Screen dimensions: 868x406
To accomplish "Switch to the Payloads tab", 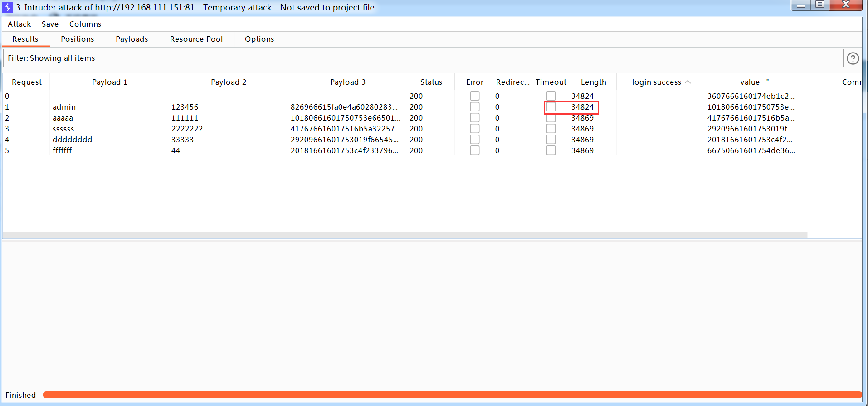I will coord(132,39).
